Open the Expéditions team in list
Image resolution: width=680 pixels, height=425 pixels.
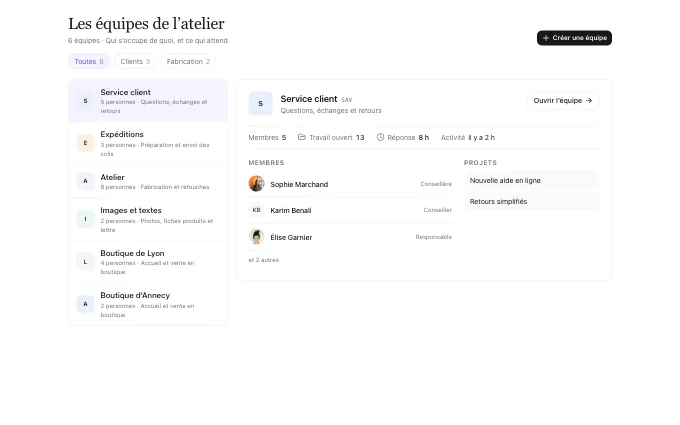click(148, 144)
